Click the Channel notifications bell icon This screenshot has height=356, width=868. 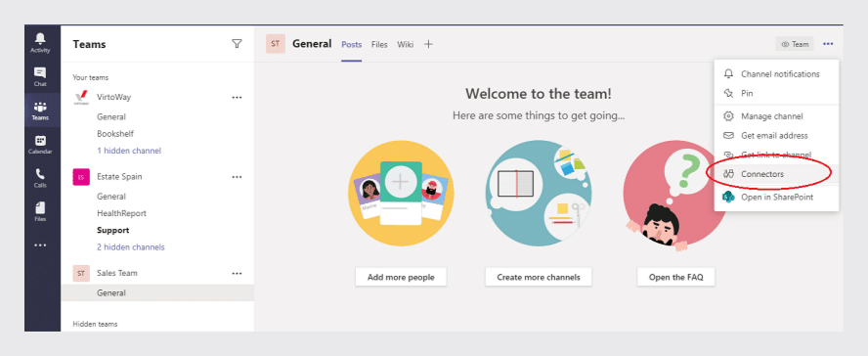point(728,73)
